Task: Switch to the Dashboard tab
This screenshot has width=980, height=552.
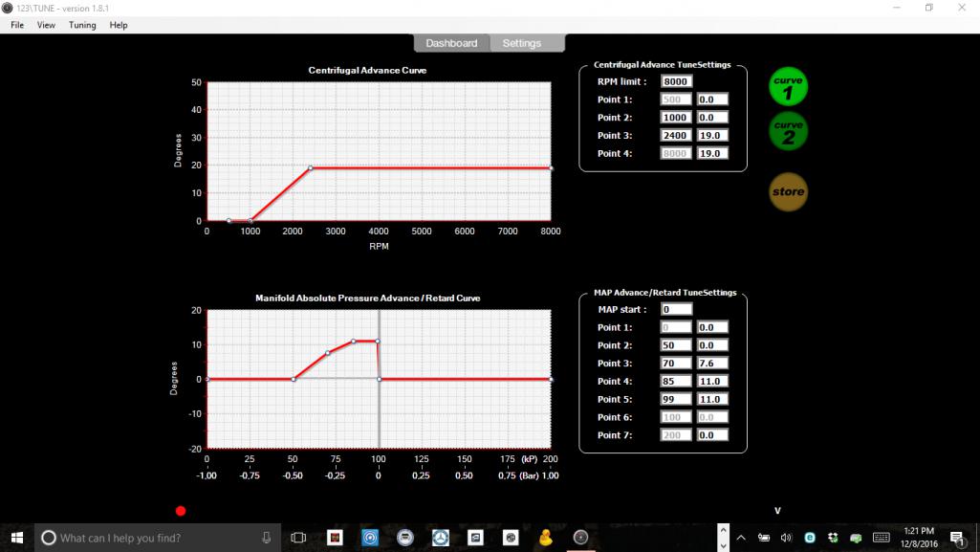Action: click(x=451, y=43)
